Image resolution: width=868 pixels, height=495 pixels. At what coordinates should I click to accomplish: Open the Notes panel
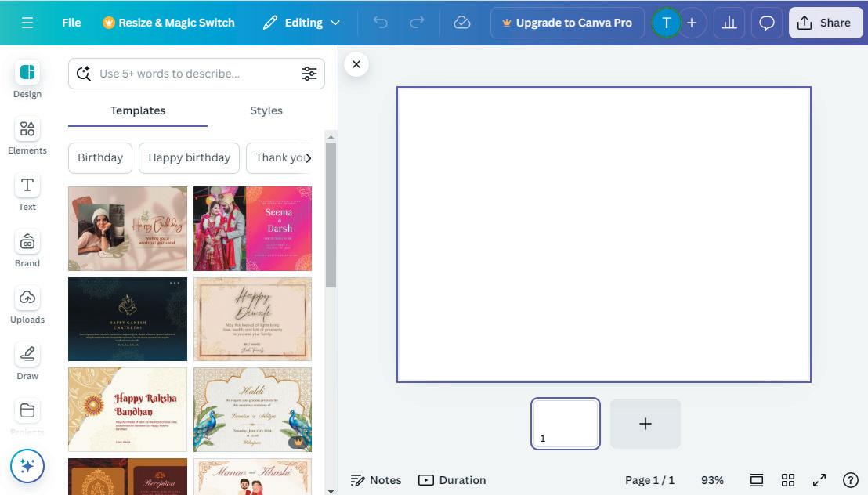tap(376, 480)
